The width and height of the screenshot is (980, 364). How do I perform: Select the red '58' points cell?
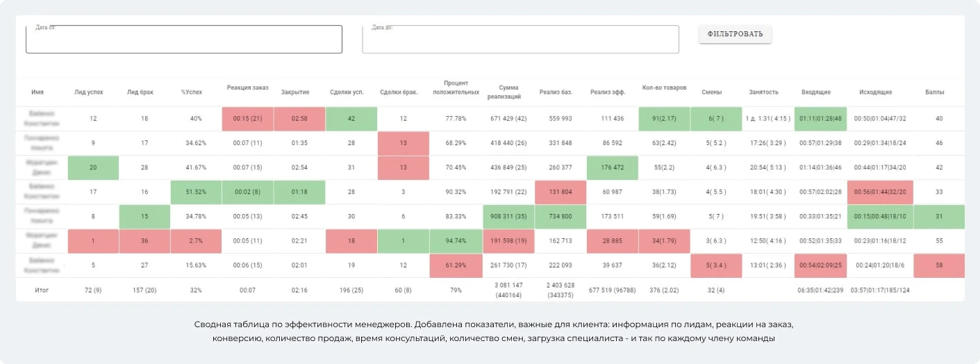click(939, 265)
